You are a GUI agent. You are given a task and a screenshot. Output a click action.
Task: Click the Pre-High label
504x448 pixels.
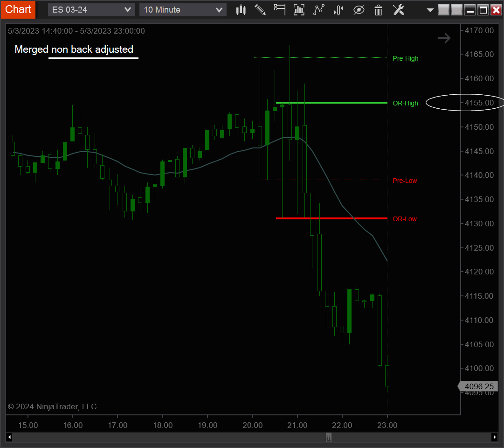pos(405,58)
